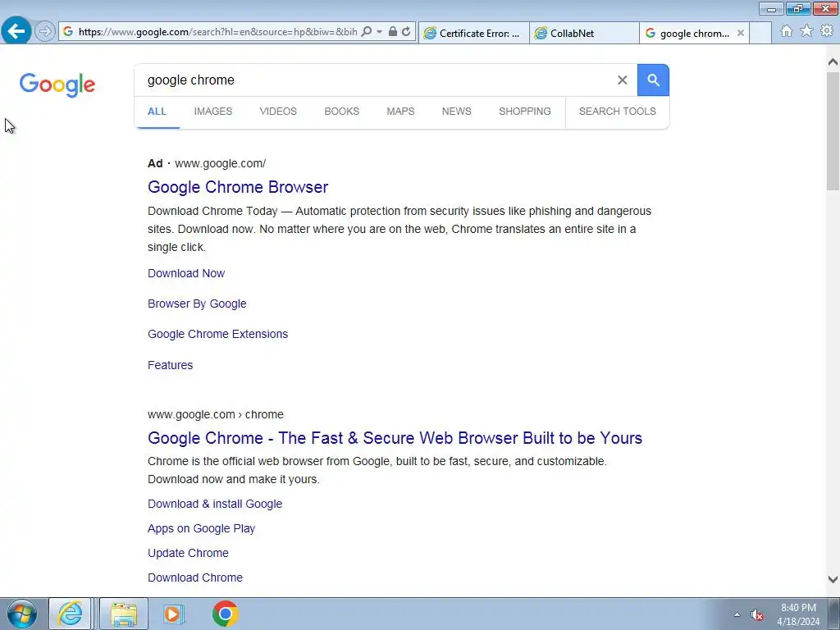The image size is (840, 630).
Task: Click the Home icon in IE toolbar
Action: pyautogui.click(x=787, y=31)
